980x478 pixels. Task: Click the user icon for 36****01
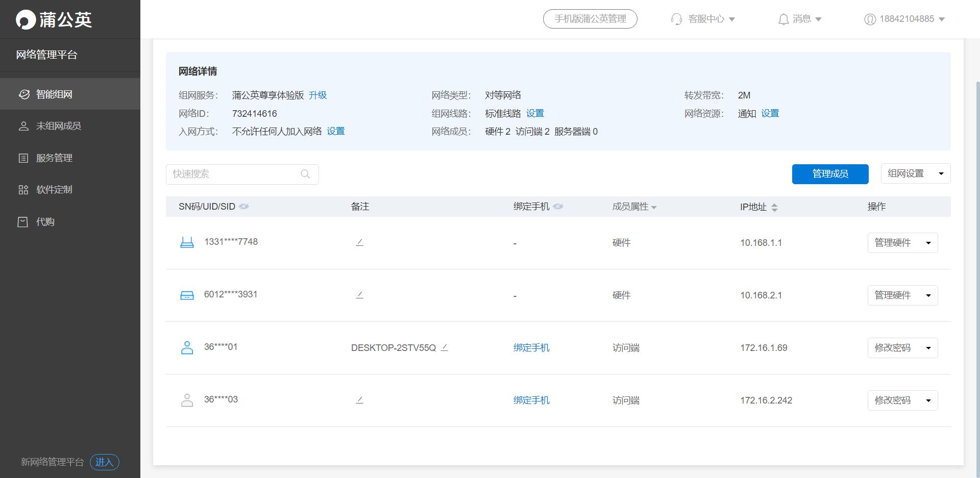point(187,347)
